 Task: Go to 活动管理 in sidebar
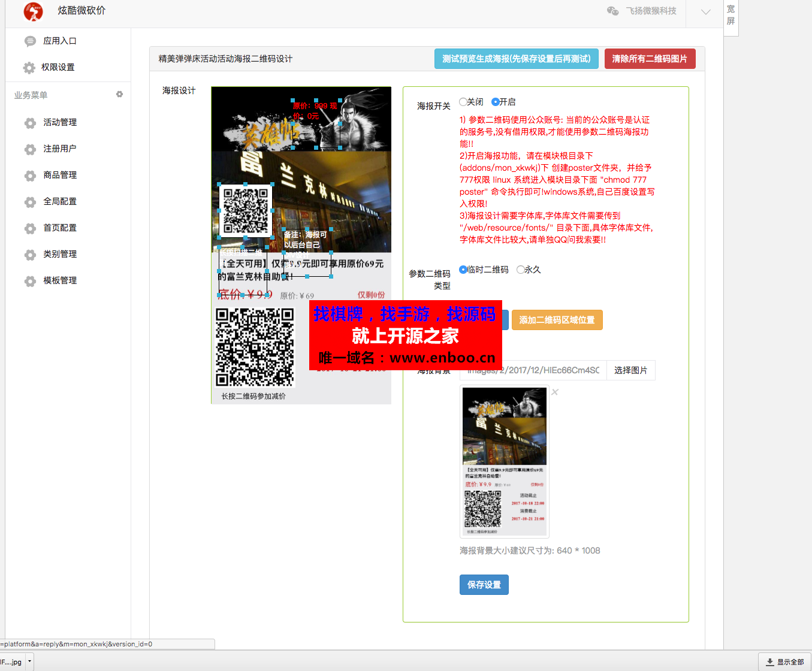[x=60, y=122]
